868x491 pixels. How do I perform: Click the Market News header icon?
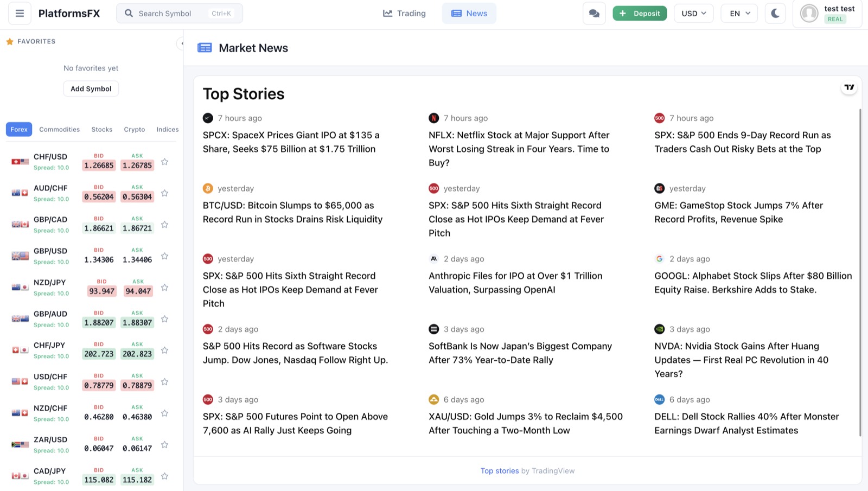tap(205, 48)
